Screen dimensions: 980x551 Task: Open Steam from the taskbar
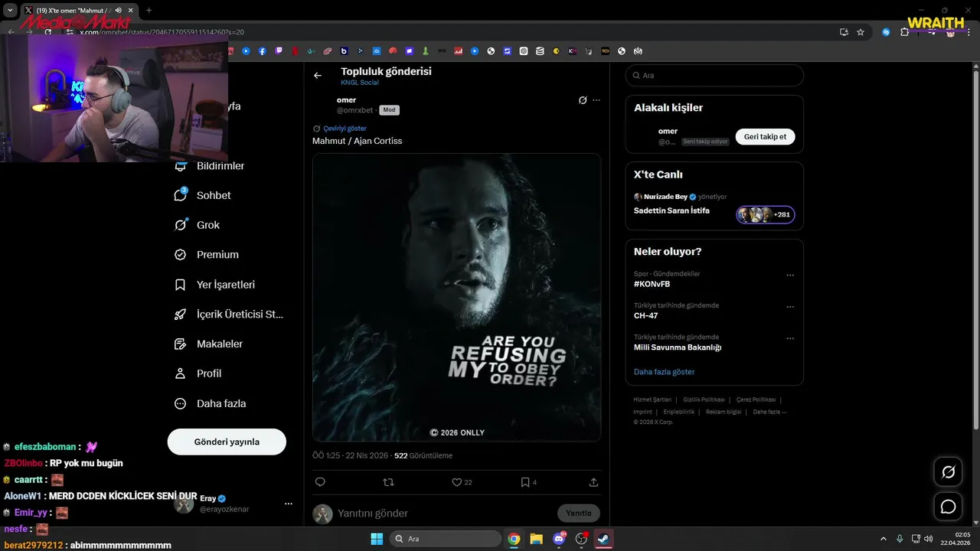pyautogui.click(x=603, y=539)
